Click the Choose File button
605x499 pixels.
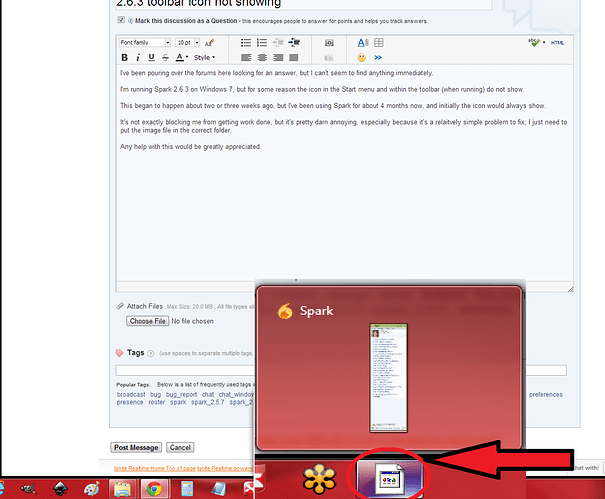pos(147,321)
